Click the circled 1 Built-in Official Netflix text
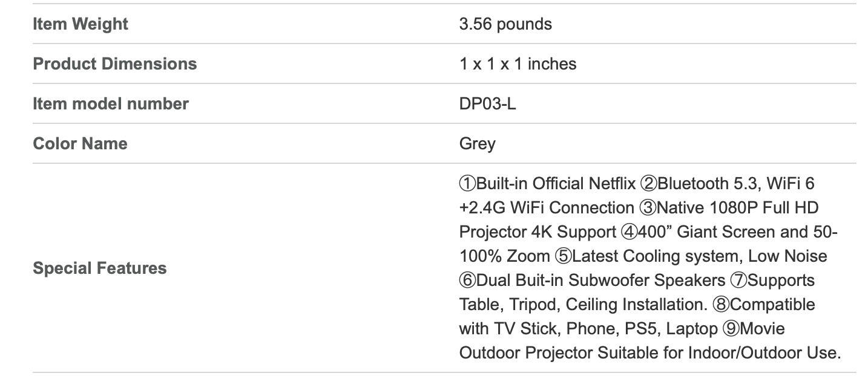Viewport: 868px width, 376px height. [548, 183]
